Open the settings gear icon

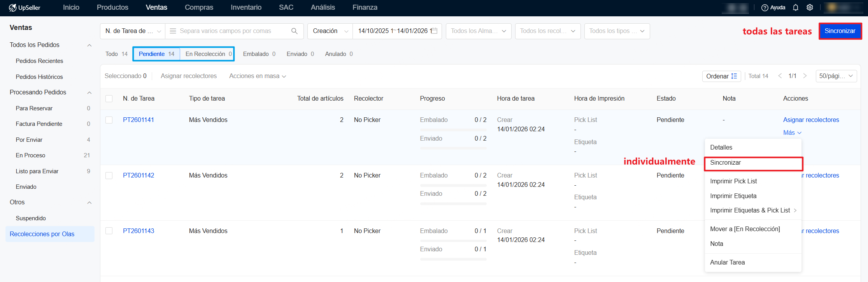click(x=810, y=8)
